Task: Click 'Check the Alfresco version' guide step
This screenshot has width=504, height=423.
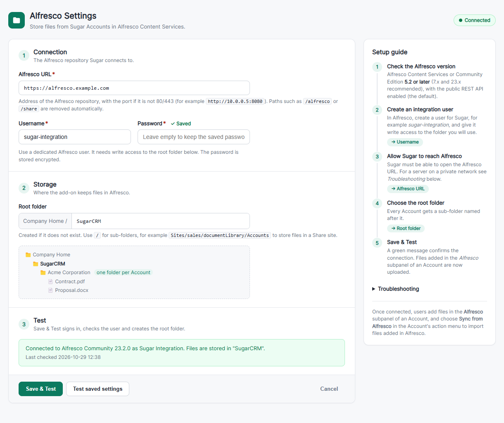Action: 421,67
